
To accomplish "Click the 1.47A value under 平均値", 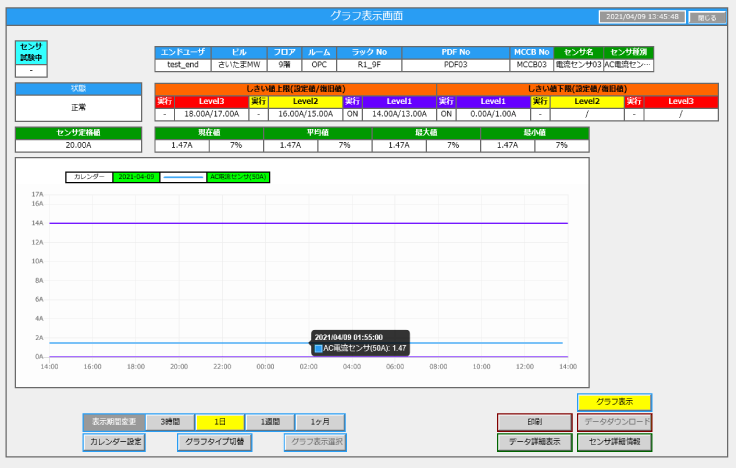I will coord(291,146).
